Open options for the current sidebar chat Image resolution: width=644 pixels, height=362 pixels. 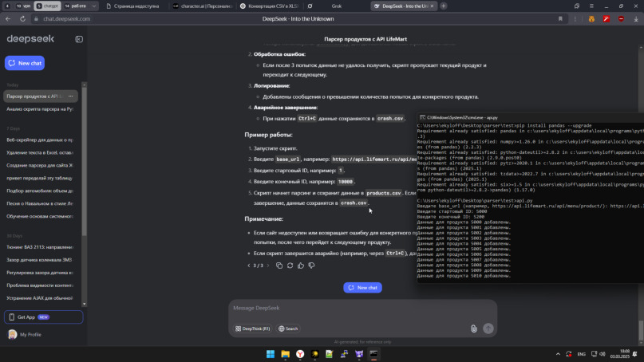tap(71, 96)
